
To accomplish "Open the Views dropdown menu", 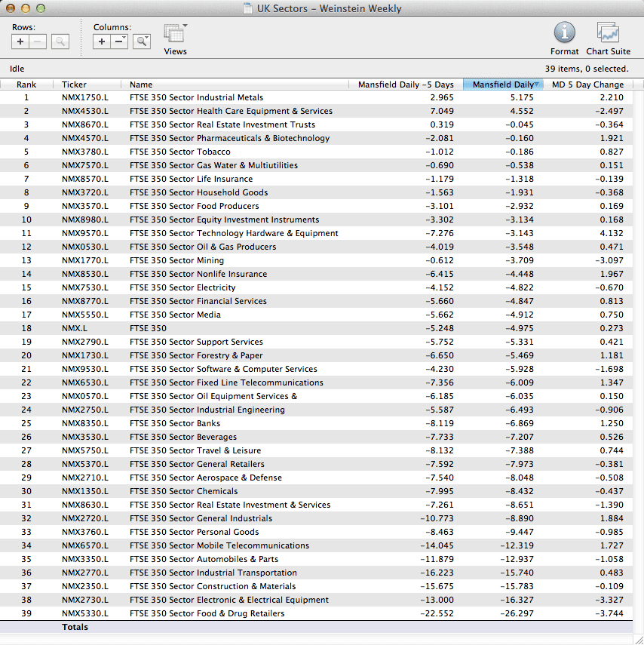I will [175, 35].
